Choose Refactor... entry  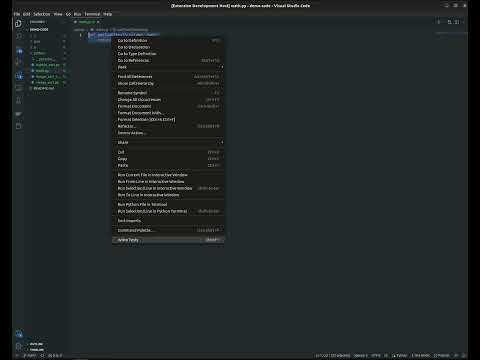pyautogui.click(x=168, y=126)
